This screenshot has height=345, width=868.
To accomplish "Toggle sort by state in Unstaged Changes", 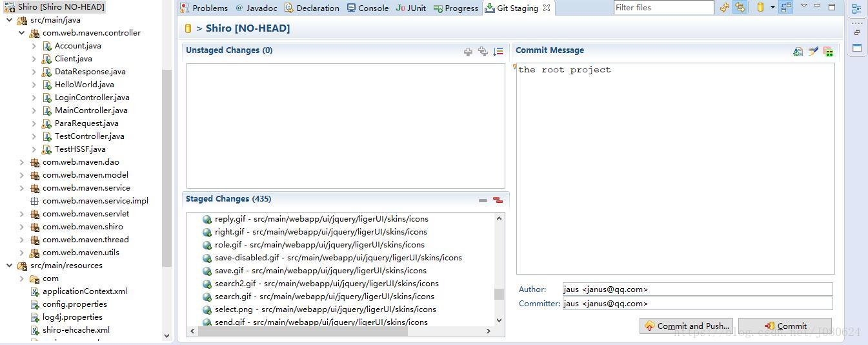I will click(x=498, y=52).
